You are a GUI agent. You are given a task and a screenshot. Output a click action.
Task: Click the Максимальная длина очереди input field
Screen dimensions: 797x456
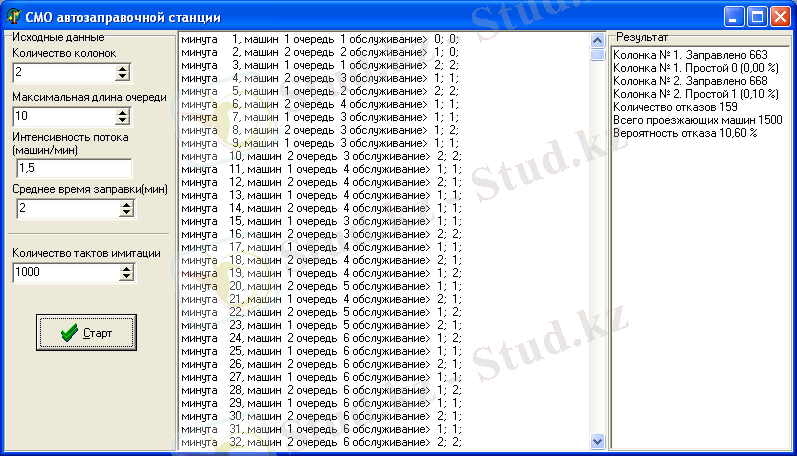point(64,117)
